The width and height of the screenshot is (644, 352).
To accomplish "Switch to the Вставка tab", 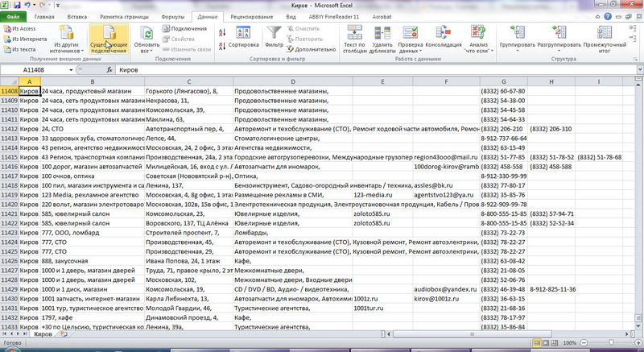I will point(77,17).
